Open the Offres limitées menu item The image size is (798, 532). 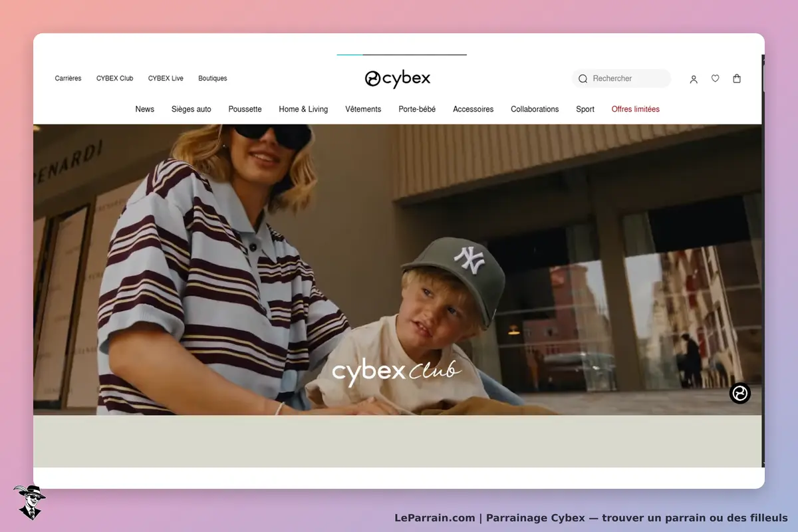pyautogui.click(x=636, y=109)
